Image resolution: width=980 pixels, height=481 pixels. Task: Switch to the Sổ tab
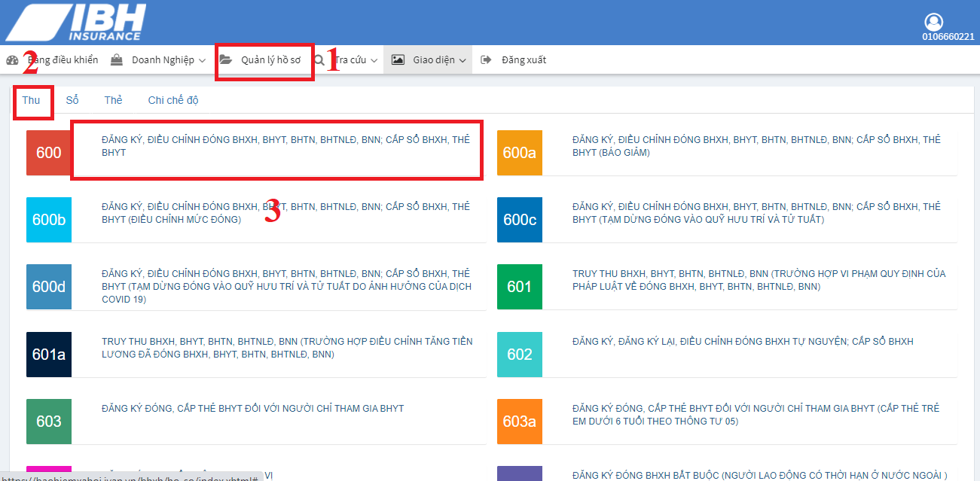(72, 100)
